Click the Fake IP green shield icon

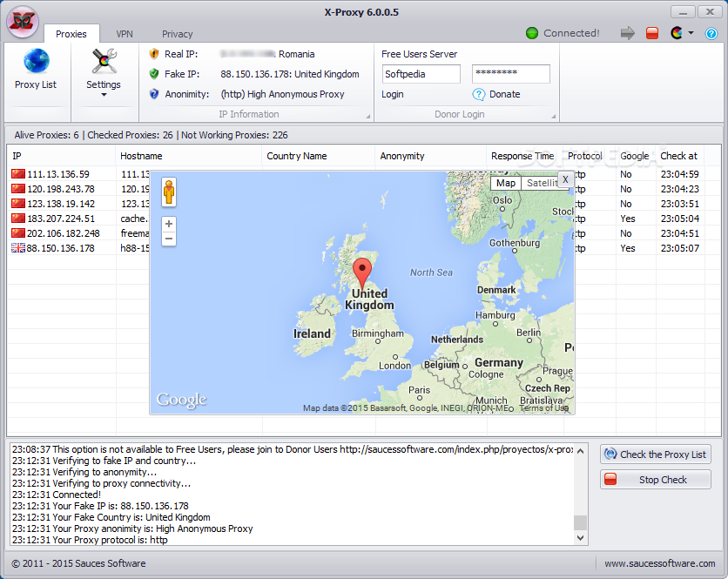pos(154,74)
